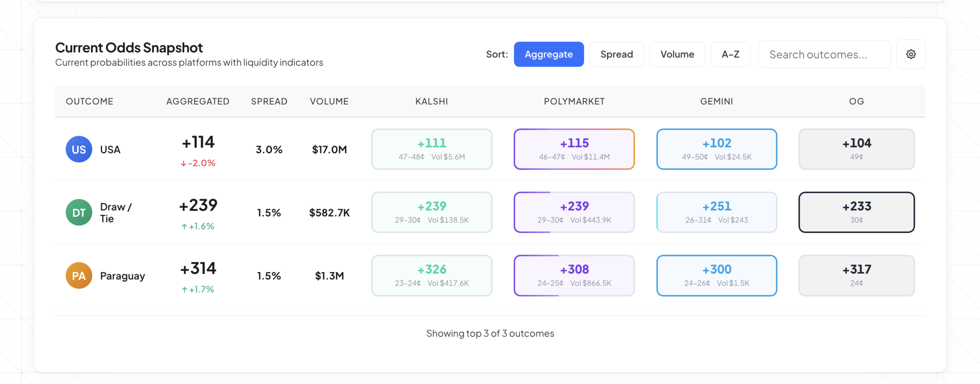Sort outcomes A–Z

click(730, 54)
